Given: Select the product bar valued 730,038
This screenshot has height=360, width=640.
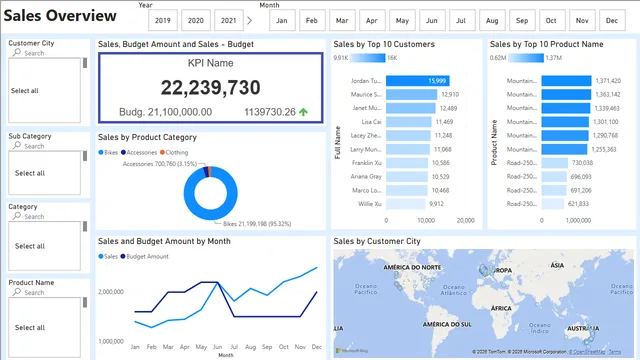Looking at the screenshot, I should point(555,163).
